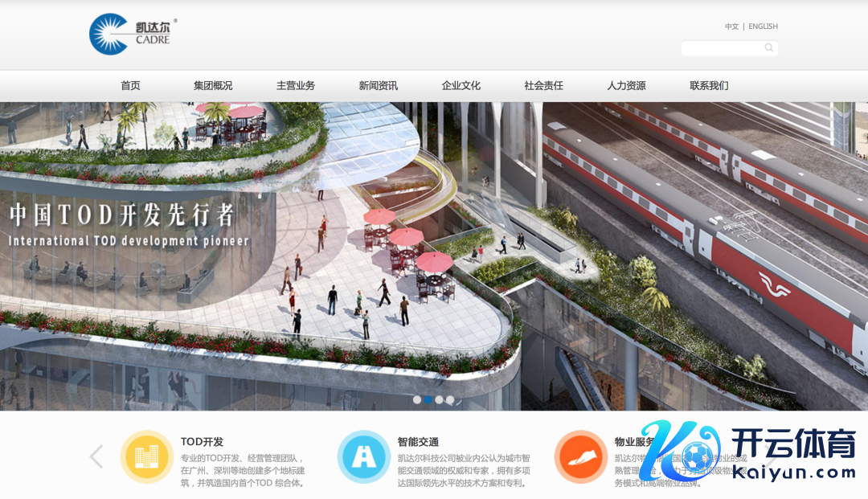
Task: Switch language to 中文
Action: pos(731,27)
